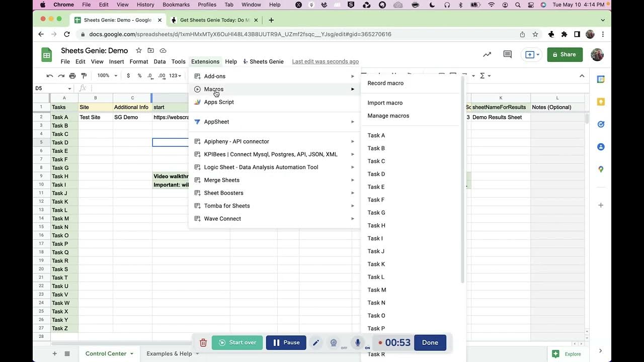Open Contacts side panel

pyautogui.click(x=601, y=147)
